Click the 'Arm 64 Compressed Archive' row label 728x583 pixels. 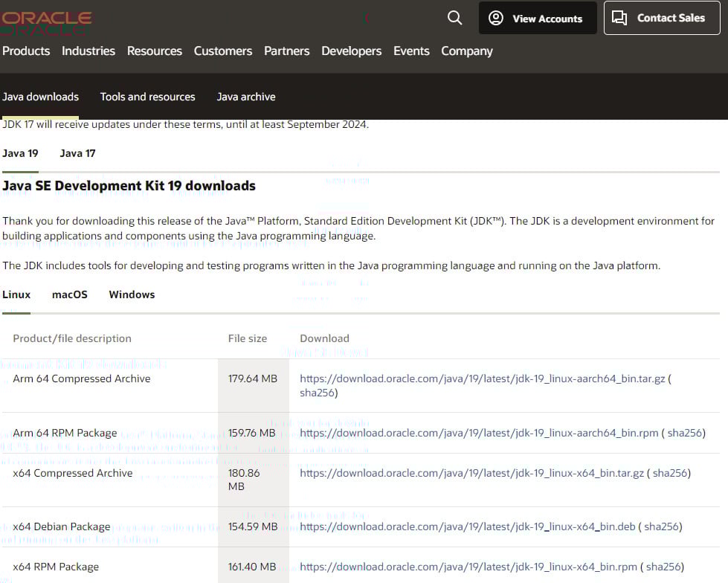[x=82, y=379]
